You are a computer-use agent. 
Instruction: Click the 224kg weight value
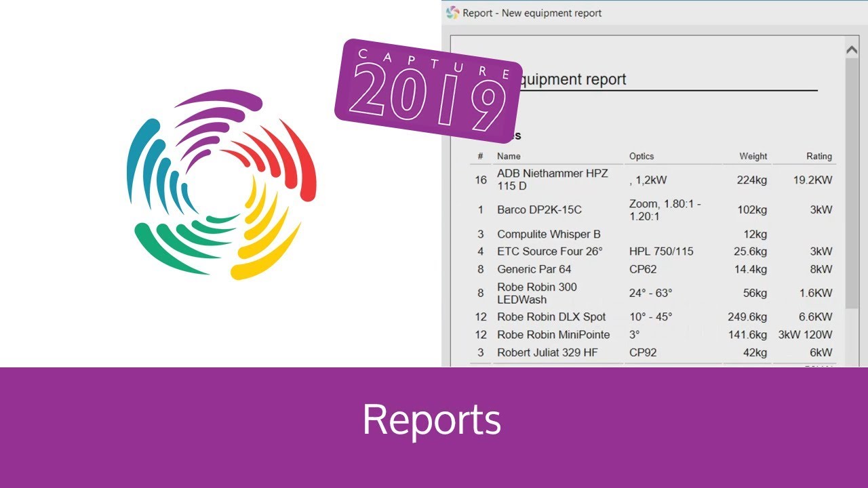752,180
